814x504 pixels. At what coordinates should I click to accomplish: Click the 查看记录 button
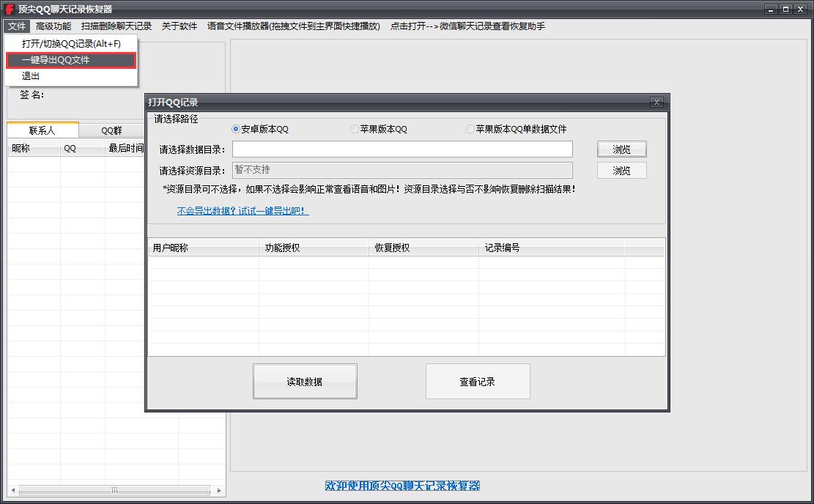pos(478,382)
